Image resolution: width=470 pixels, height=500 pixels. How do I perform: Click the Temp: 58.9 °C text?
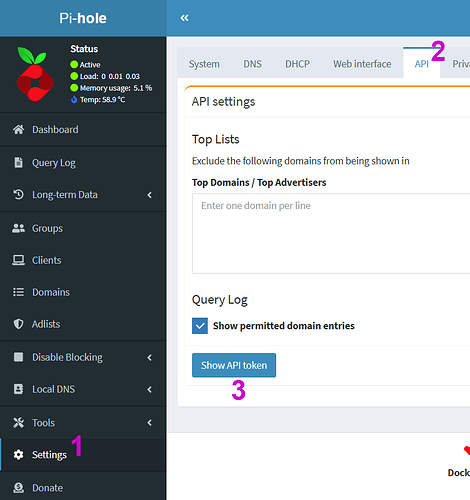coord(102,99)
